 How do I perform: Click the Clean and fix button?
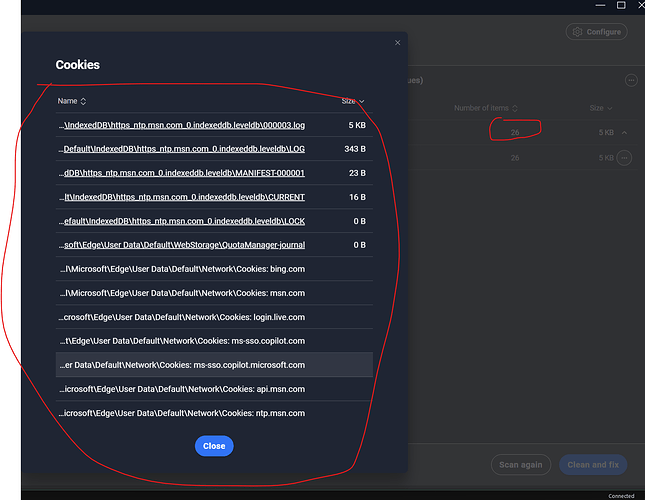pos(593,465)
